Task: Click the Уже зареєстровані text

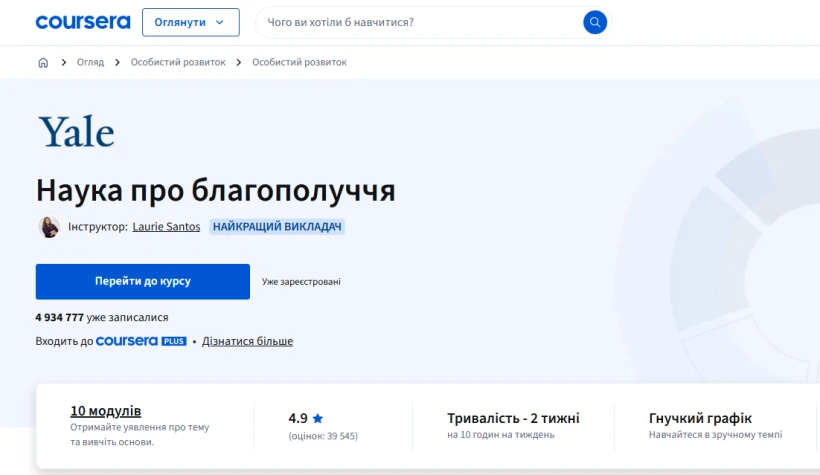Action: 301,282
